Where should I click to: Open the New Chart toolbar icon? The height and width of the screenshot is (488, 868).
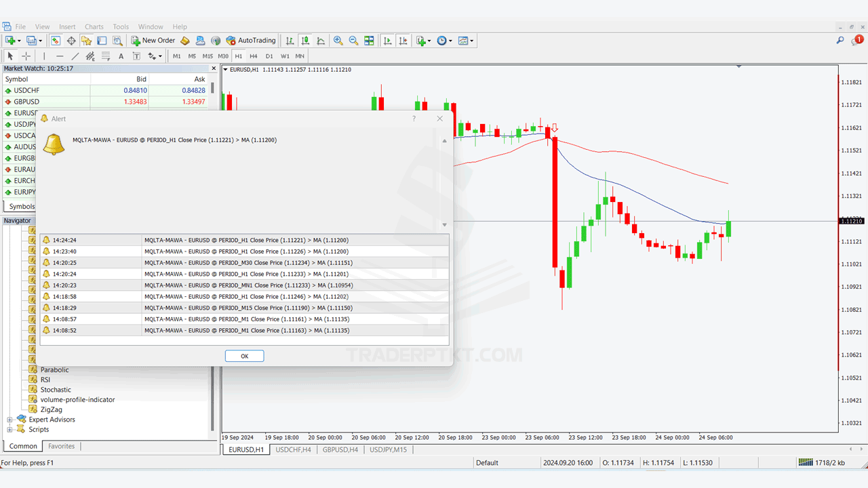(x=10, y=41)
